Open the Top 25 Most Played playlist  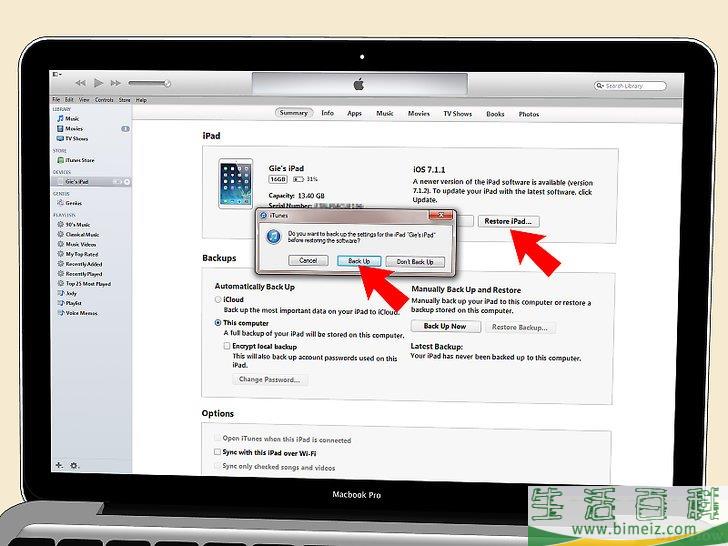84,284
